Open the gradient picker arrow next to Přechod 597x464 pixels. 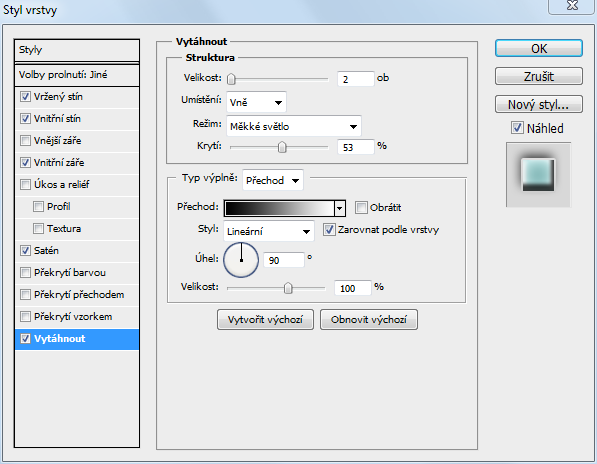click(340, 208)
